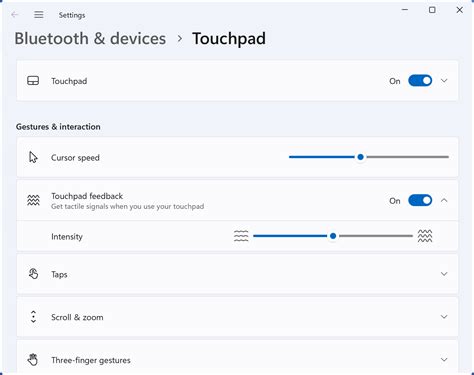
Task: Click the cursor speed pointer icon
Action: 33,157
